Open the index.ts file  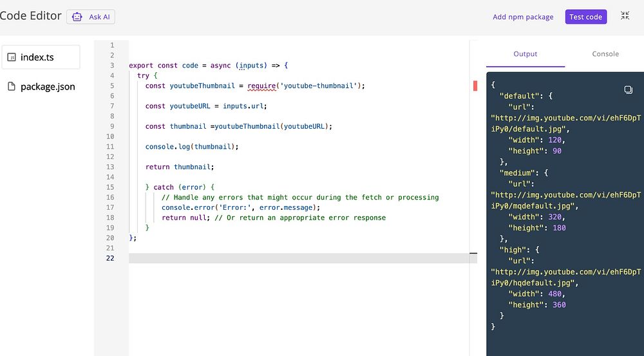pyautogui.click(x=41, y=57)
